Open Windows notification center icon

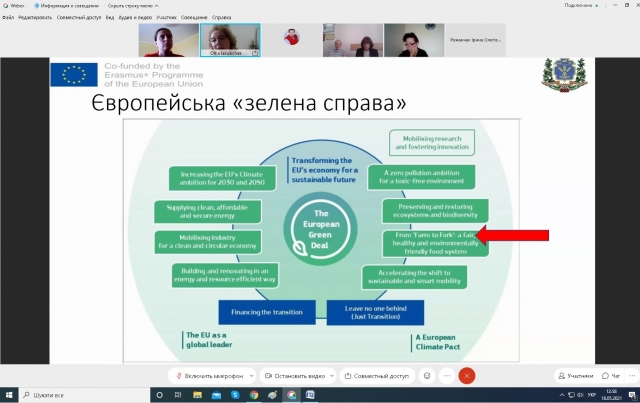(x=632, y=395)
